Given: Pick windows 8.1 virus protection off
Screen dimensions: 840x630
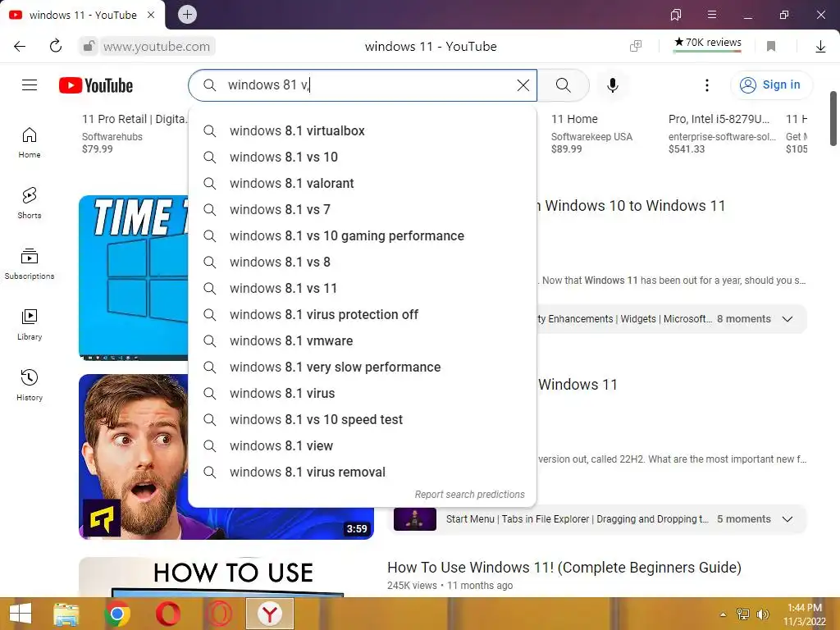Looking at the screenshot, I should pyautogui.click(x=362, y=314).
